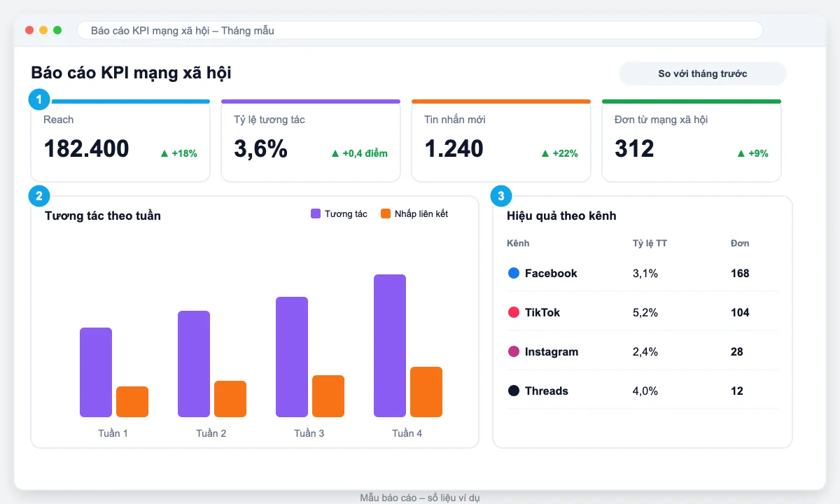The image size is (840, 504).
Task: Select the purple bar for Tuần 4
Action: (x=390, y=346)
